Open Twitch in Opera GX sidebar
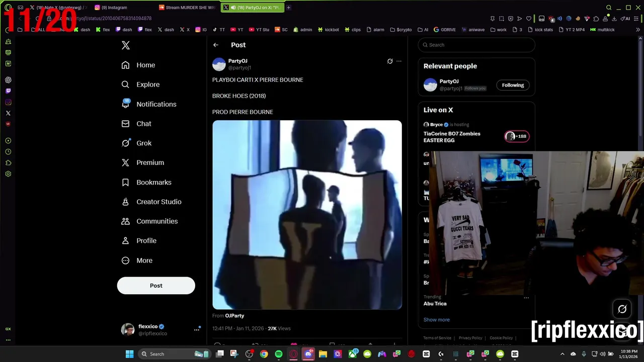644x362 pixels. 8,91
